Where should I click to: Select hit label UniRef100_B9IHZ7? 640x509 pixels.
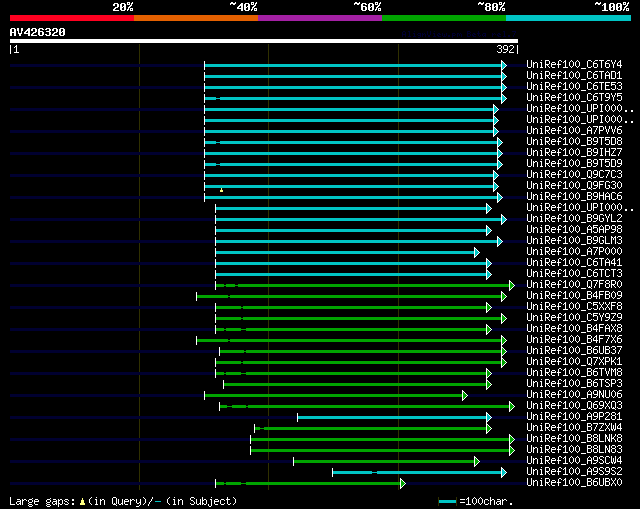click(574, 153)
